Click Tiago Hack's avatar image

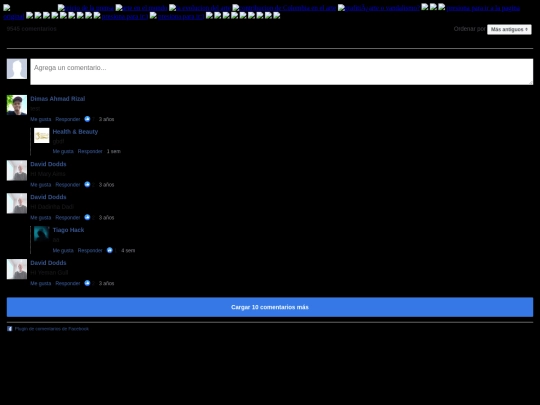click(x=42, y=234)
